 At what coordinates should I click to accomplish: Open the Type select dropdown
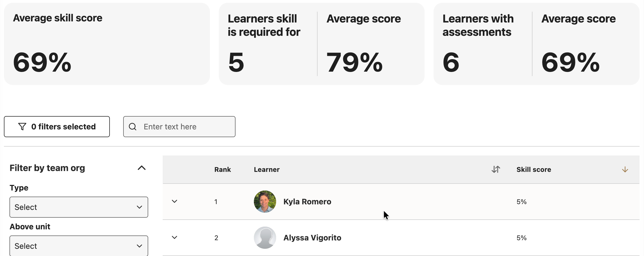tap(79, 207)
